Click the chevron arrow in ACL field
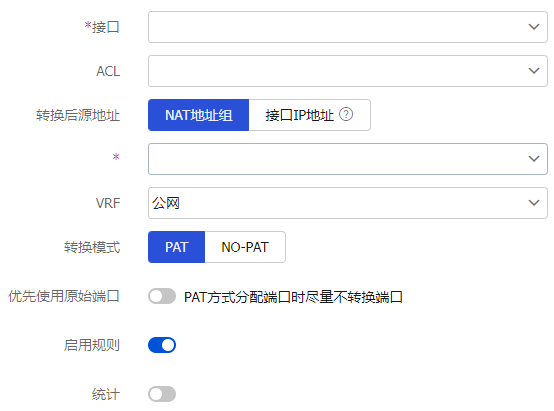 534,71
